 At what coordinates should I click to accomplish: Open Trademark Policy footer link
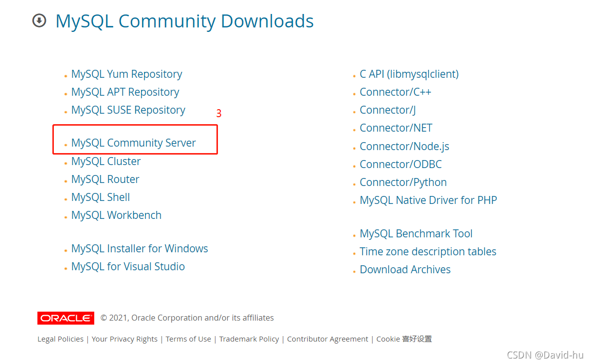pos(249,339)
